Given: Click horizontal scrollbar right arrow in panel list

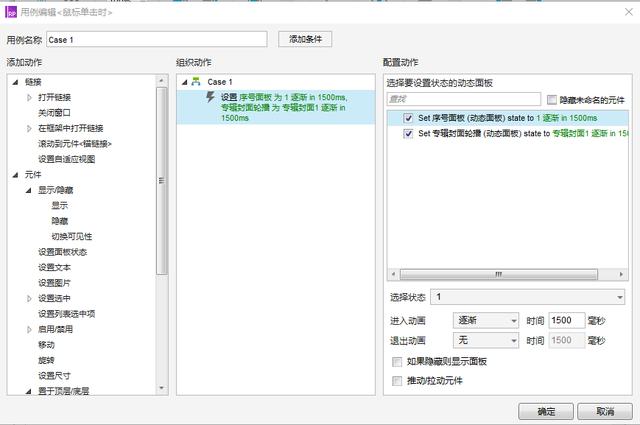Looking at the screenshot, I should (621, 274).
